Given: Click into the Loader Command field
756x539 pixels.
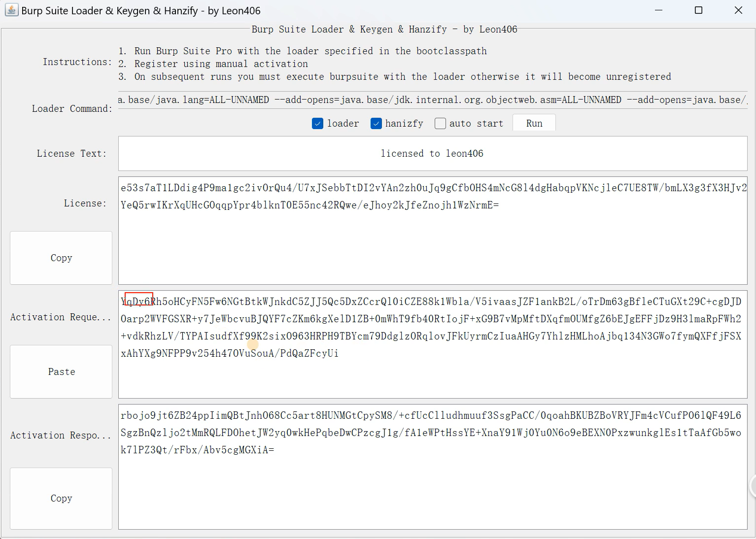Looking at the screenshot, I should click(433, 100).
